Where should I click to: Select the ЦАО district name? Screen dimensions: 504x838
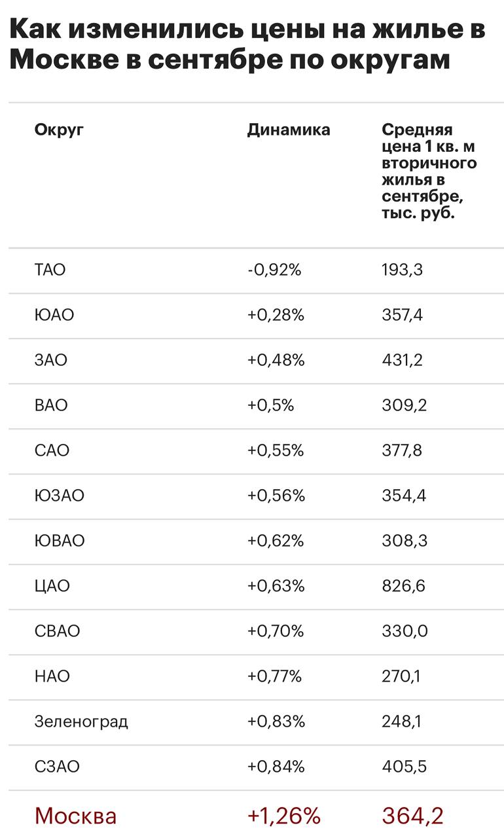click(52, 586)
